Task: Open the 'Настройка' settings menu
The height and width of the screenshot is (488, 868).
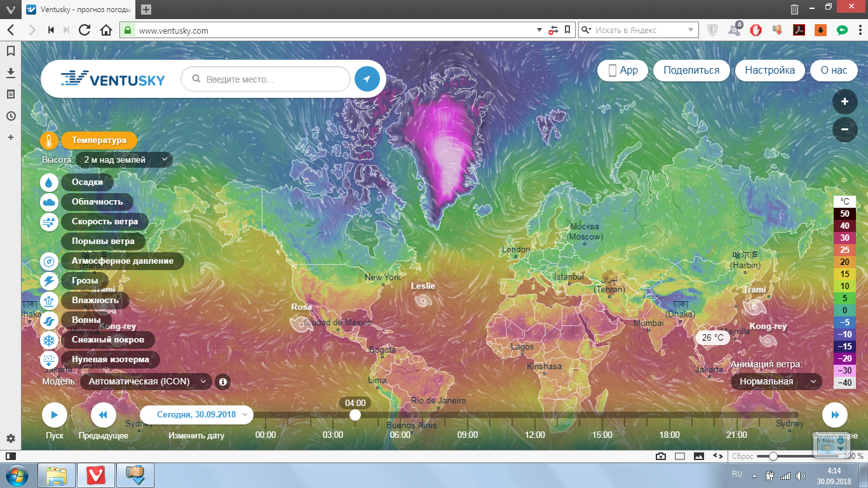Action: pyautogui.click(x=770, y=71)
